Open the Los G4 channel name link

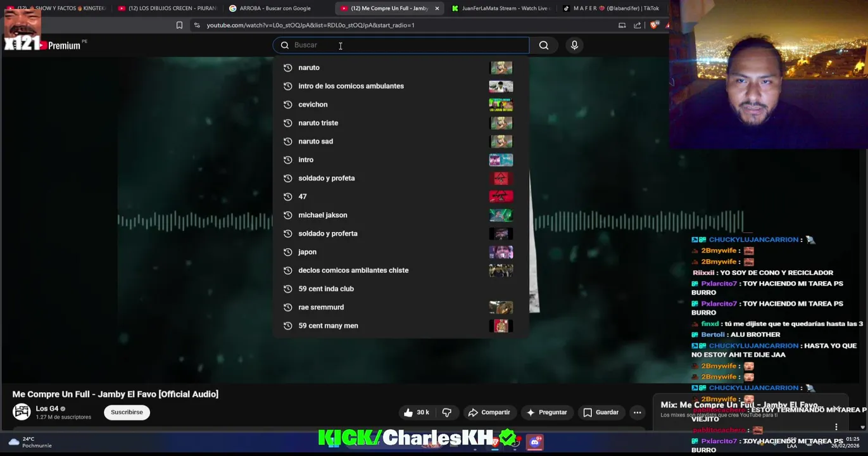pos(47,408)
